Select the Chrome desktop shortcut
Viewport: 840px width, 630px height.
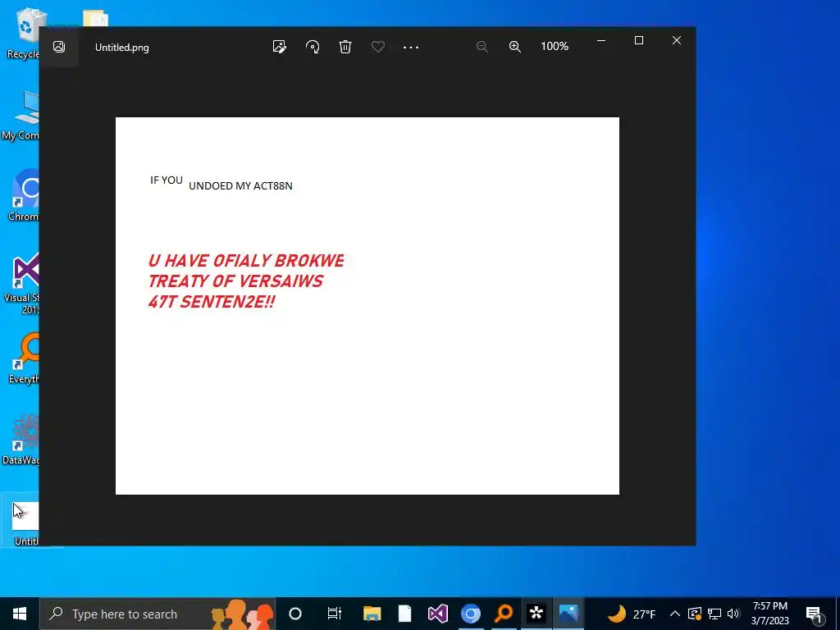(x=22, y=195)
